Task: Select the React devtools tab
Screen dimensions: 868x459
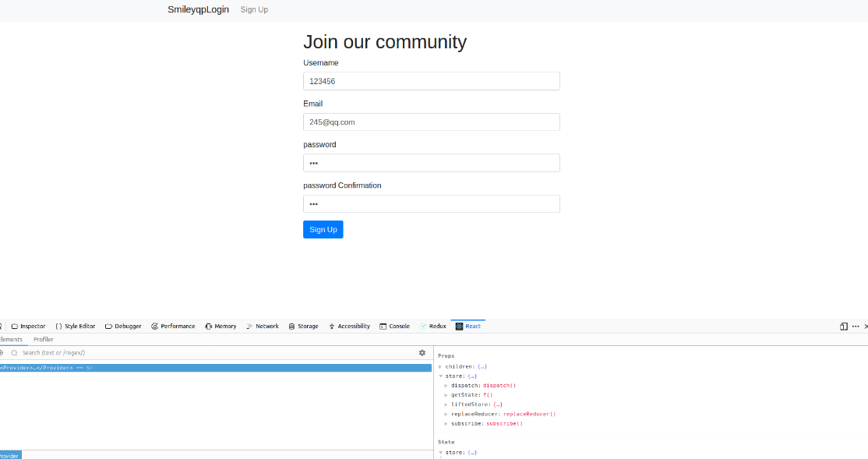Action: [468, 326]
